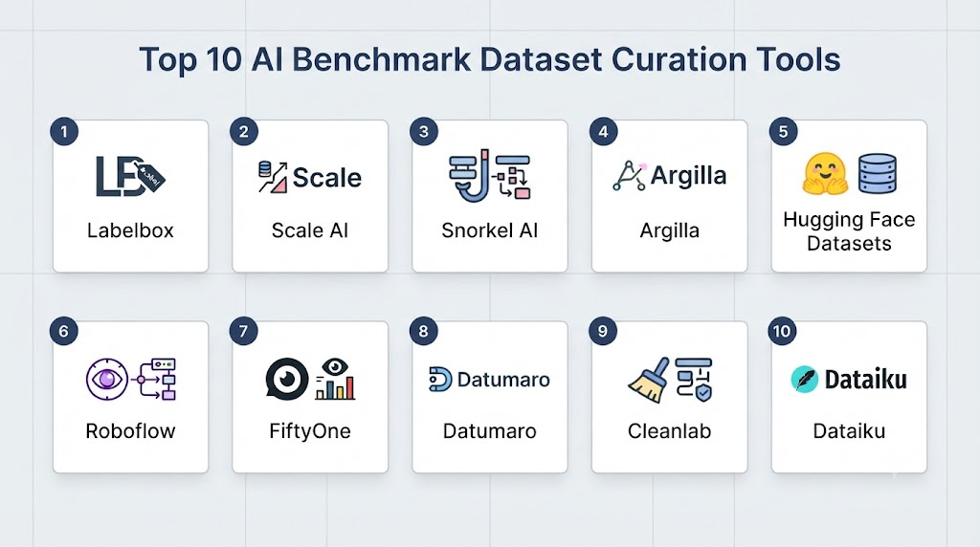Screen dimensions: 980x547
Task: Click the number 10 badge
Action: 782,331
